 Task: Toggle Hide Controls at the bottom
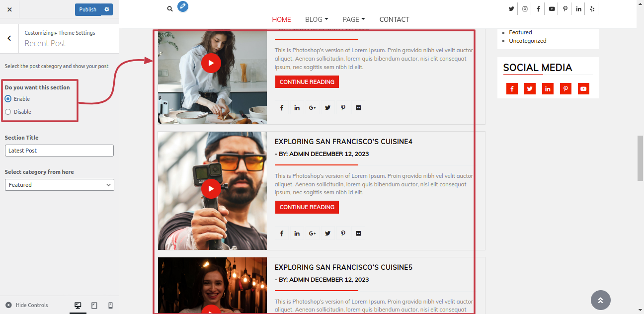click(x=27, y=305)
